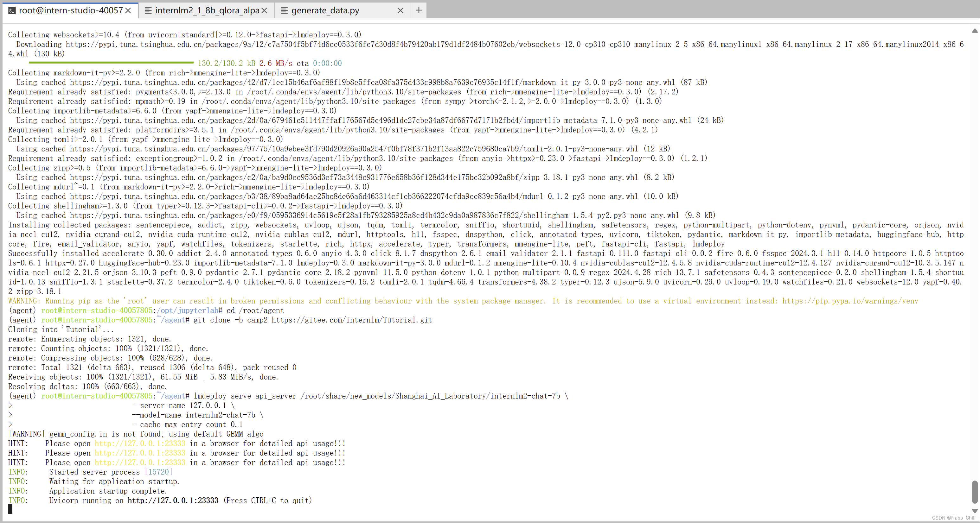Click the terminal cursor block at bottom
980x523 pixels.
click(10, 509)
